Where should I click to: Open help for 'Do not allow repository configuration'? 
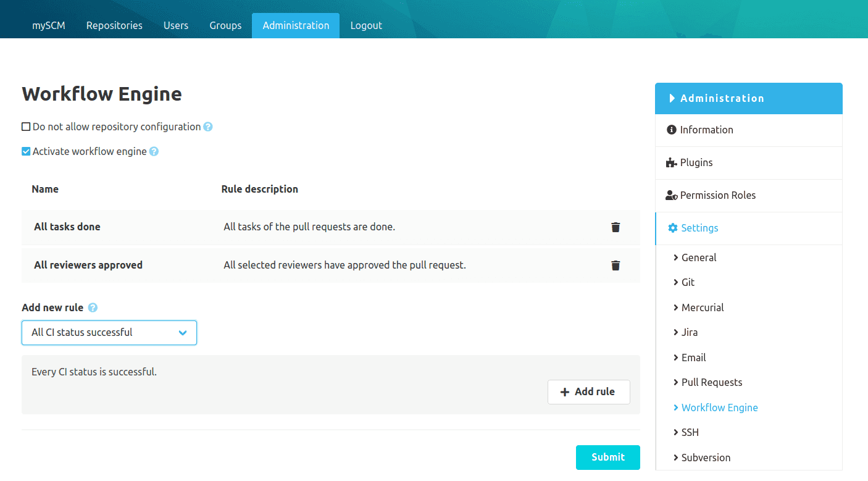(208, 127)
